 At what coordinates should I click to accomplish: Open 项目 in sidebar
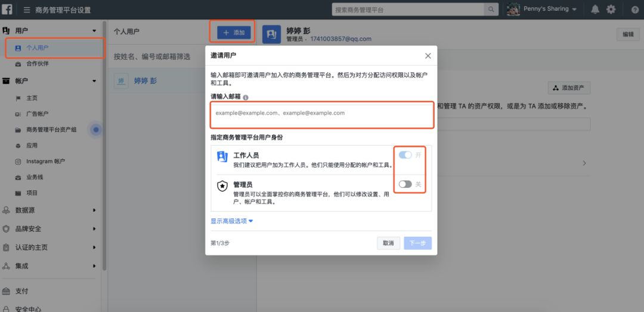click(32, 193)
